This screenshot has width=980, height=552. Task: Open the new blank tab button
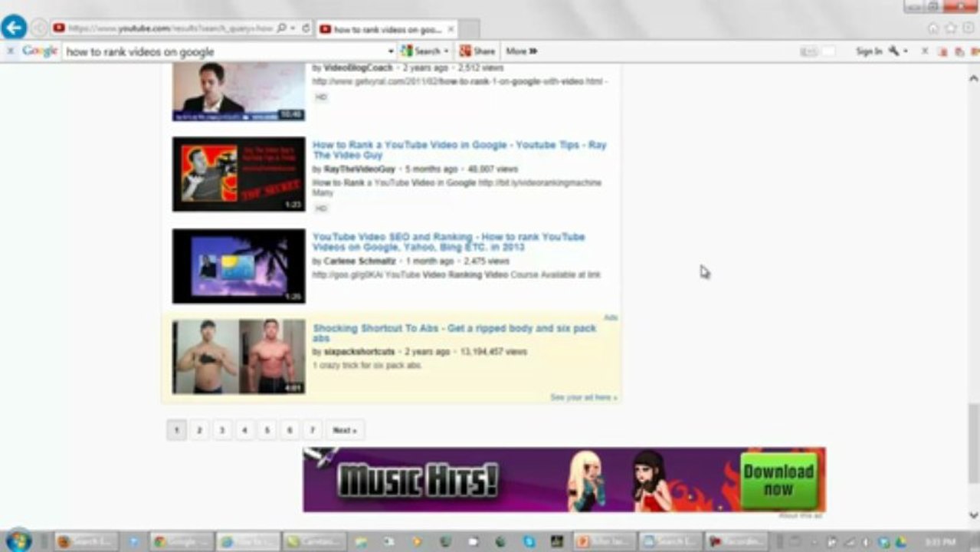(469, 29)
